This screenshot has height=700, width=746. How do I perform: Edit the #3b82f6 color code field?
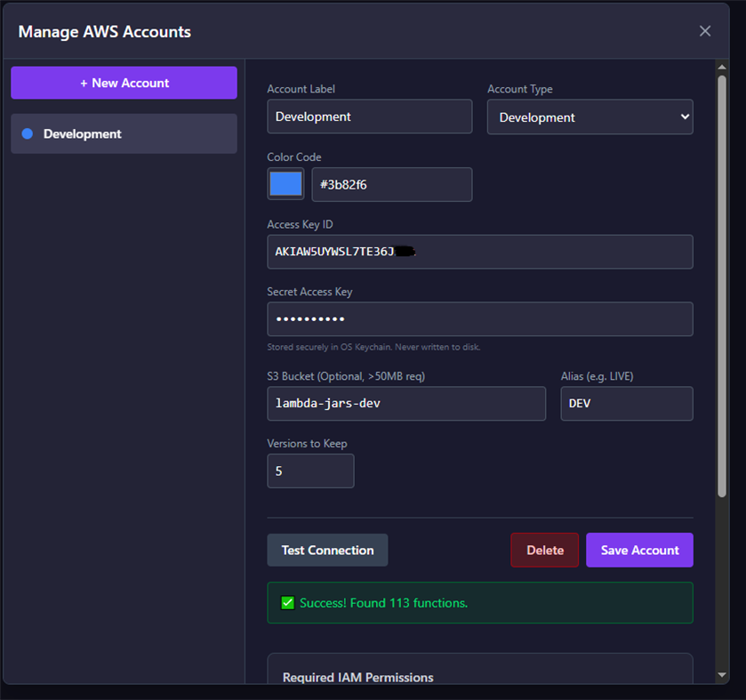[x=391, y=185]
